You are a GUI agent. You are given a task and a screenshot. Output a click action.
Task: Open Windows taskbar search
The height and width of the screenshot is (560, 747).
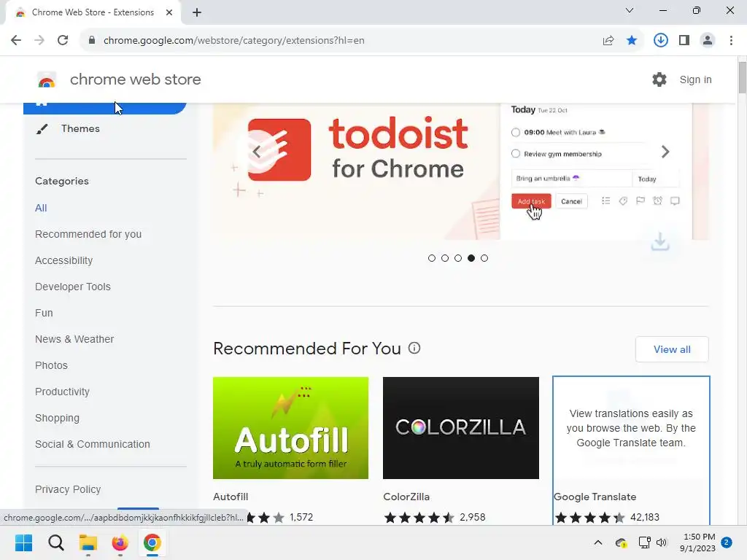tap(55, 542)
